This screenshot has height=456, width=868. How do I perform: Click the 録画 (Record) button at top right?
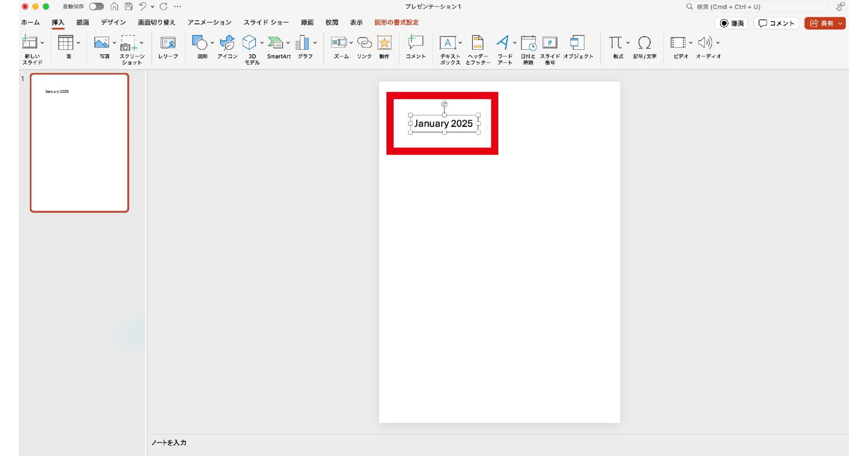[731, 24]
